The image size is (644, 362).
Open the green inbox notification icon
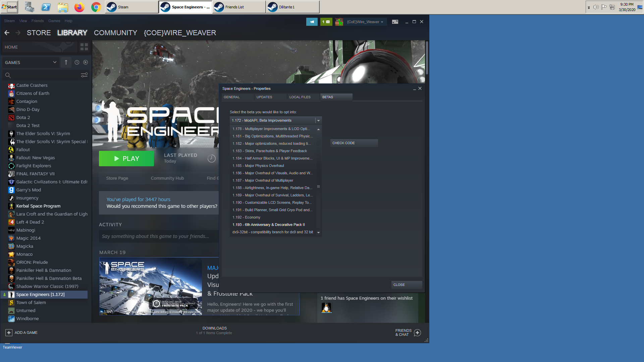[x=326, y=22]
